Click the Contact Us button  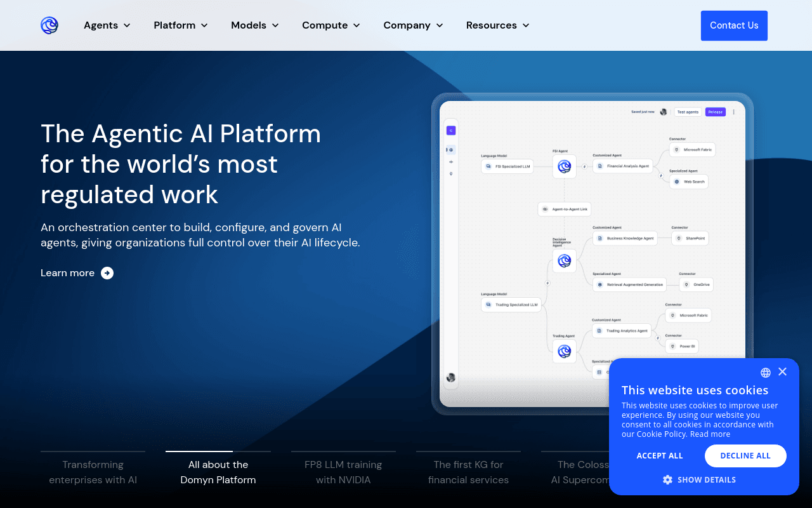[x=734, y=25]
